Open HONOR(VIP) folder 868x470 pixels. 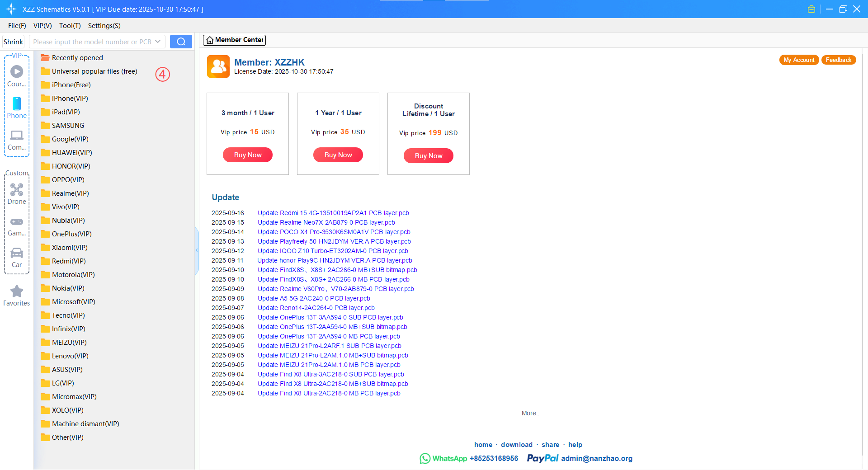[66, 166]
